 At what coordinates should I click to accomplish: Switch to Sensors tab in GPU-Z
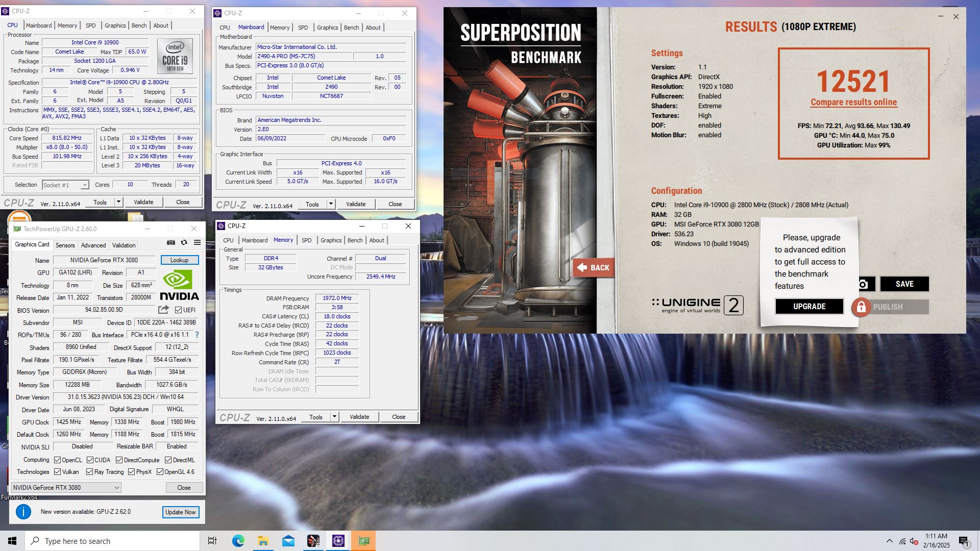tap(65, 245)
